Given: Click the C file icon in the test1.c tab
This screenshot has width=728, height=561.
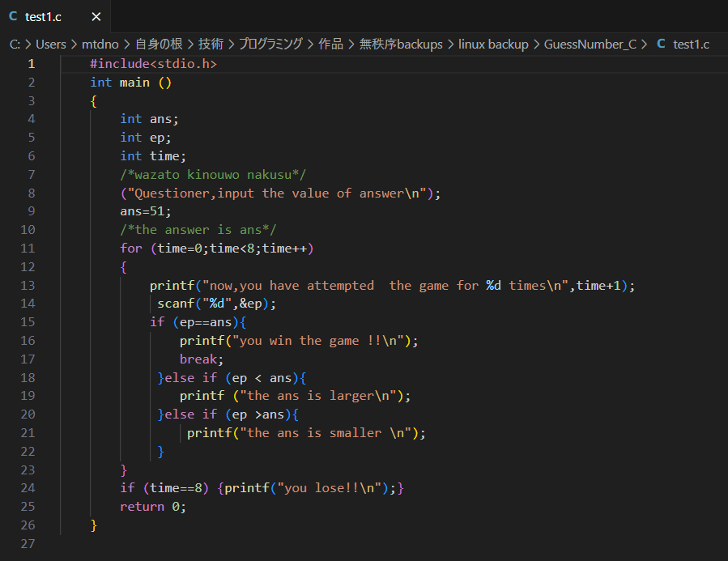Looking at the screenshot, I should 13,16.
